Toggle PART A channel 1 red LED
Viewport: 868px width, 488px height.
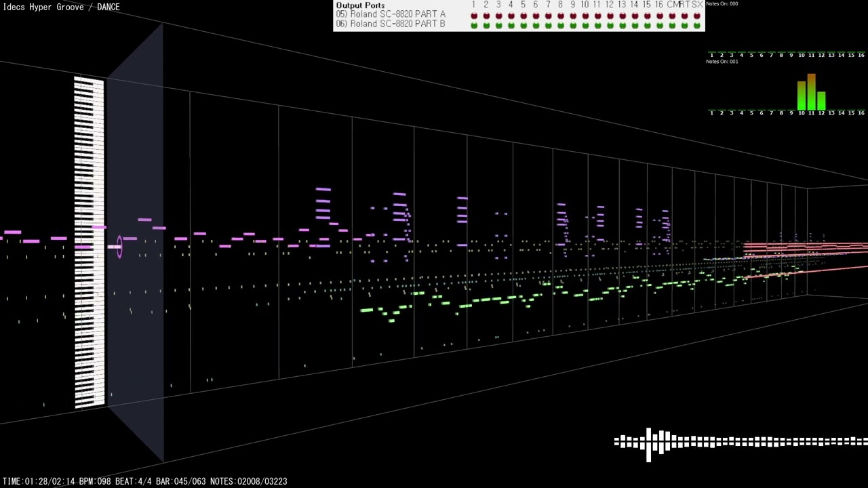(x=473, y=16)
